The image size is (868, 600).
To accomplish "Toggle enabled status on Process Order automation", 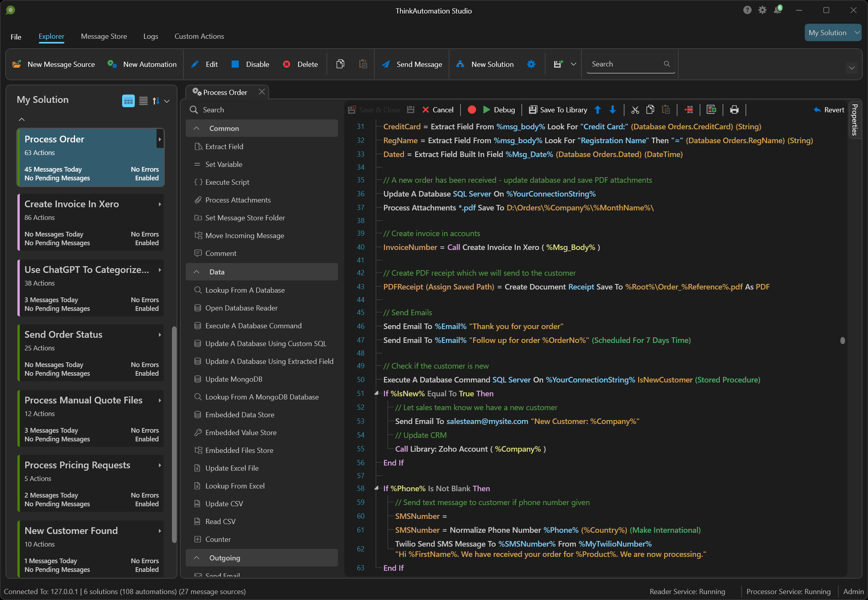I will point(148,178).
